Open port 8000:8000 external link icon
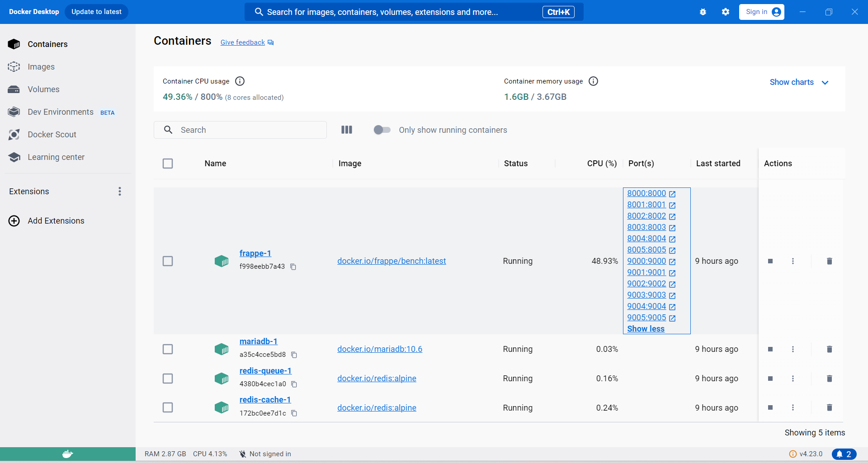 (672, 194)
